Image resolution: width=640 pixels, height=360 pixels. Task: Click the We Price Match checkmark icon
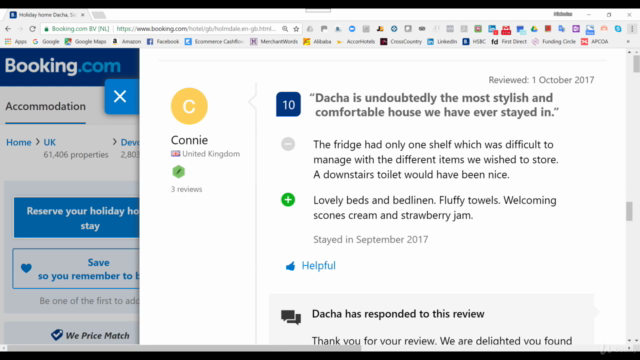(57, 335)
